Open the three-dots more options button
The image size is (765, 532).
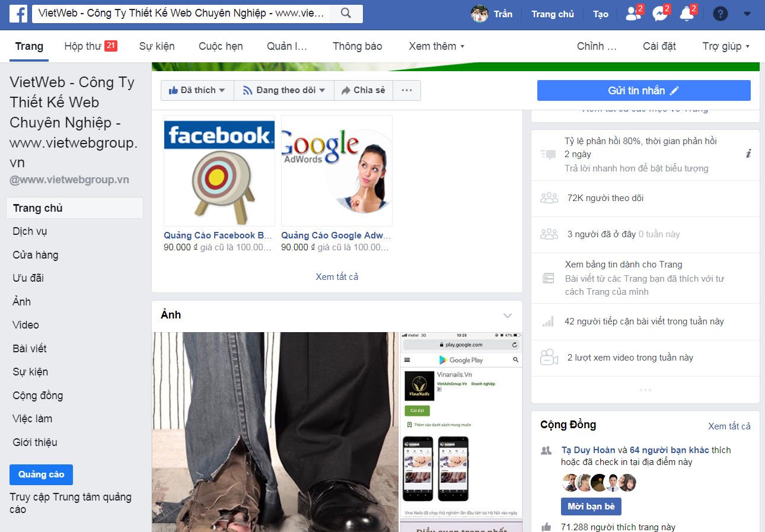tap(406, 90)
